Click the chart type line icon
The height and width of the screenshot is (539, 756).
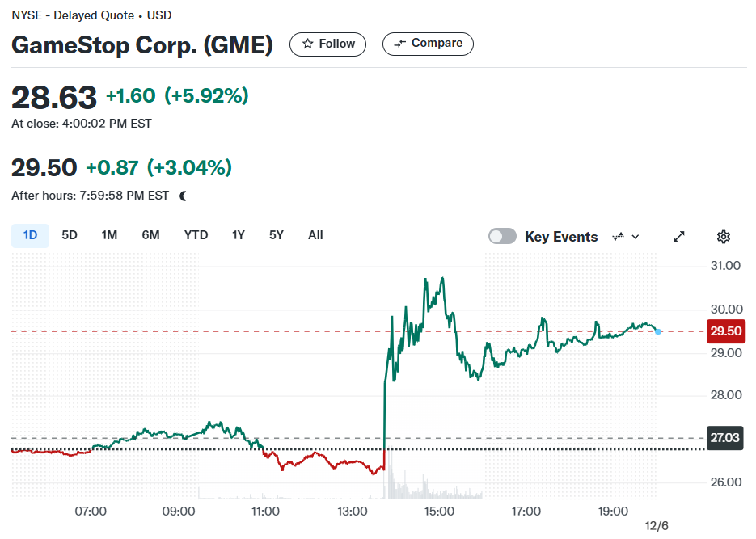pyautogui.click(x=618, y=237)
